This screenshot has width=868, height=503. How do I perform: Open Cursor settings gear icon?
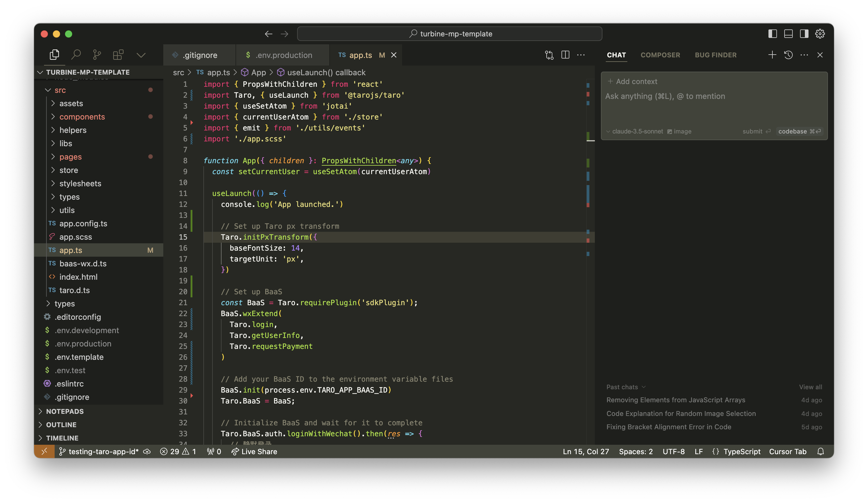[820, 34]
